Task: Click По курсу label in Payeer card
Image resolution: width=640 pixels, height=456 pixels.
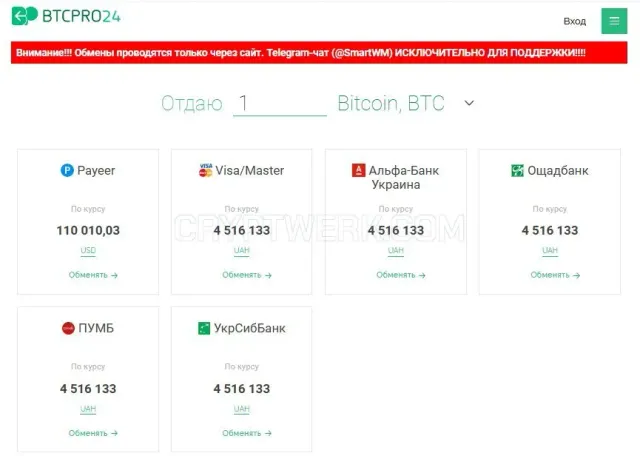Action: (88, 209)
